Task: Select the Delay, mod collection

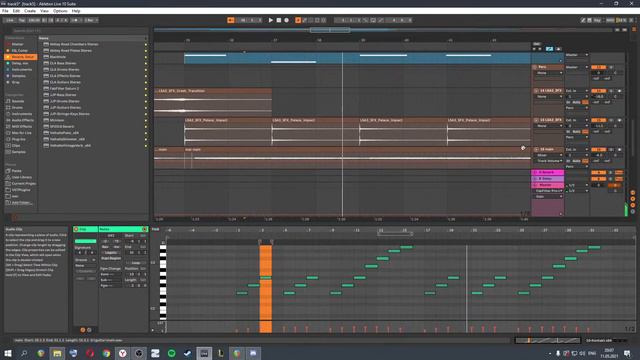Action: click(x=20, y=63)
